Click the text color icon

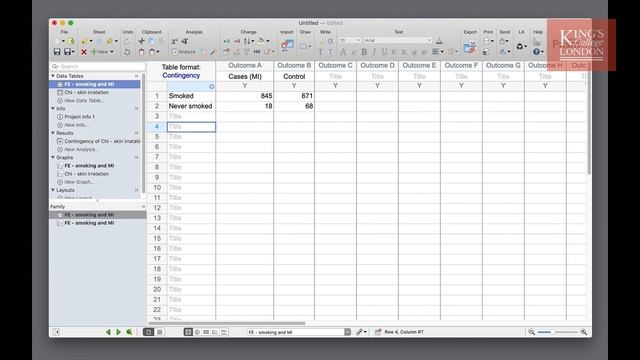pos(439,40)
